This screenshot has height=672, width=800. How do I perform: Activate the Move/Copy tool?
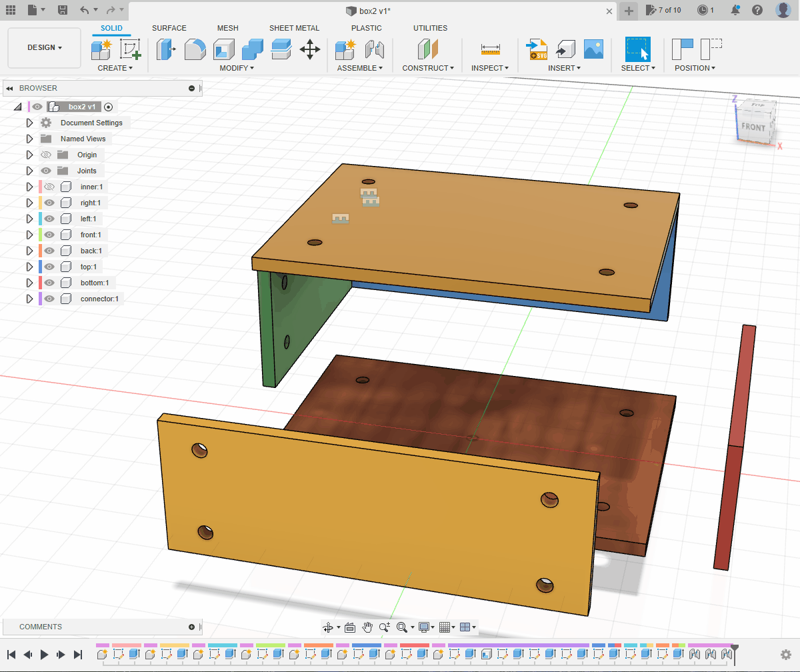tap(310, 49)
